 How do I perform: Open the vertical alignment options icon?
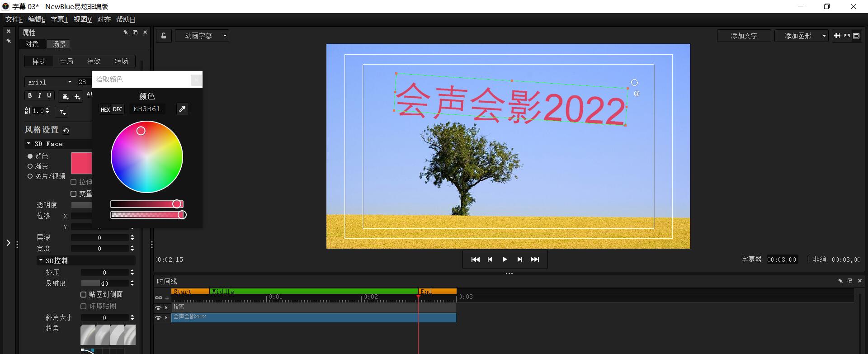coord(77,96)
